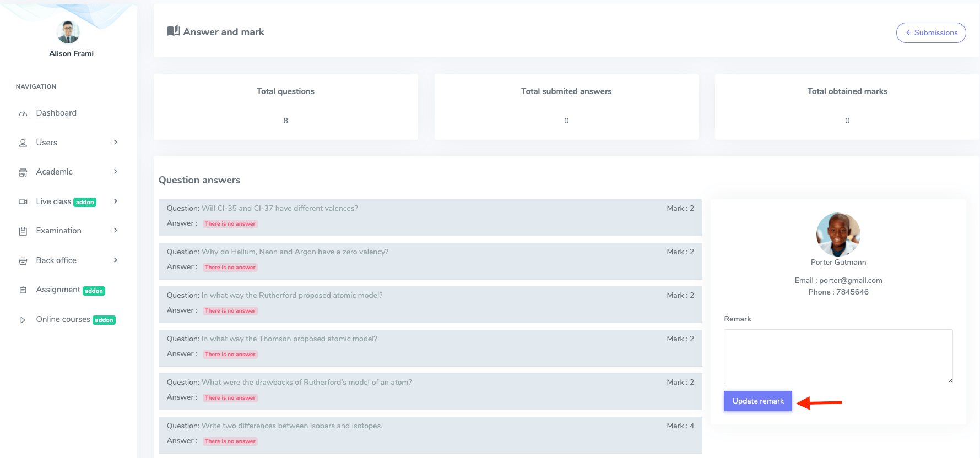The image size is (980, 458).
Task: Click the Academic building icon
Action: point(23,172)
